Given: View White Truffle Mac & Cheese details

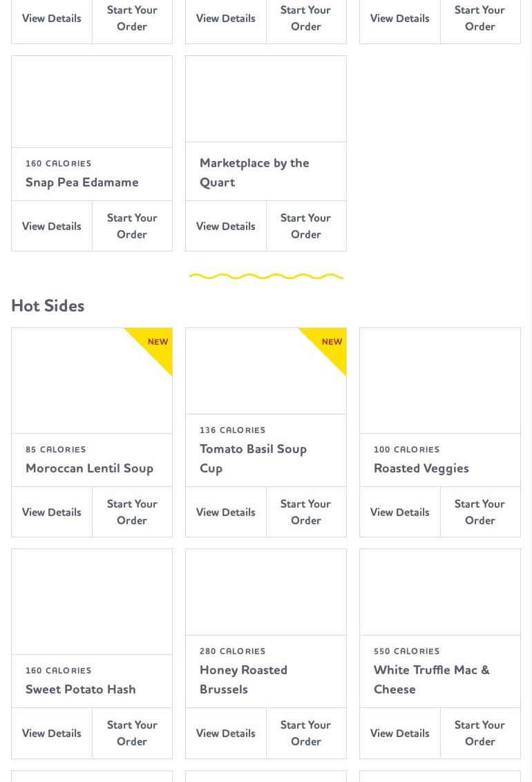Looking at the screenshot, I should [x=400, y=733].
